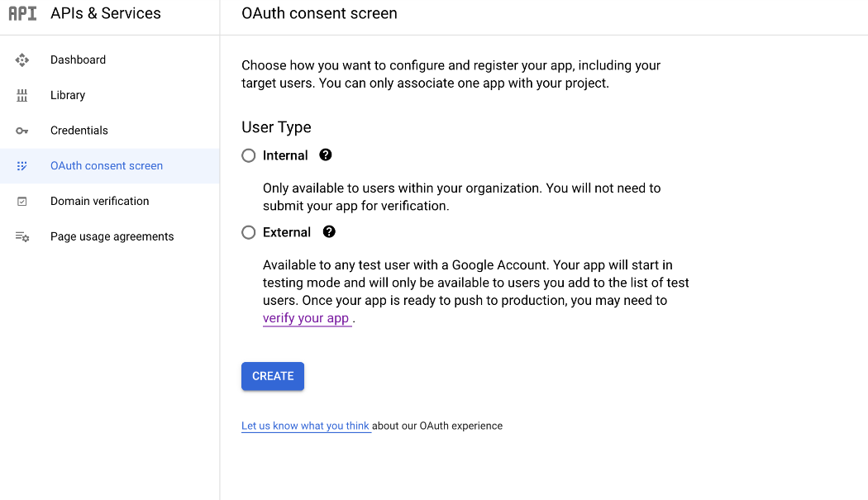Click the Page usage agreements icon

pos(22,236)
